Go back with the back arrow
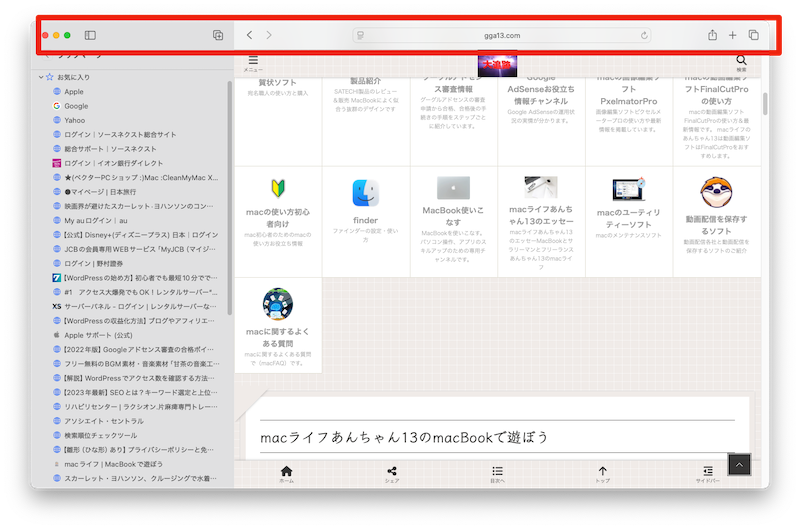The image size is (800, 529). pos(249,35)
